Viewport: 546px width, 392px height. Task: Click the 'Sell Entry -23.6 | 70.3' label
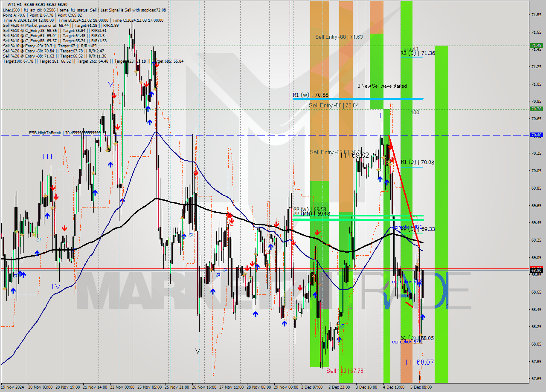pyautogui.click(x=335, y=152)
